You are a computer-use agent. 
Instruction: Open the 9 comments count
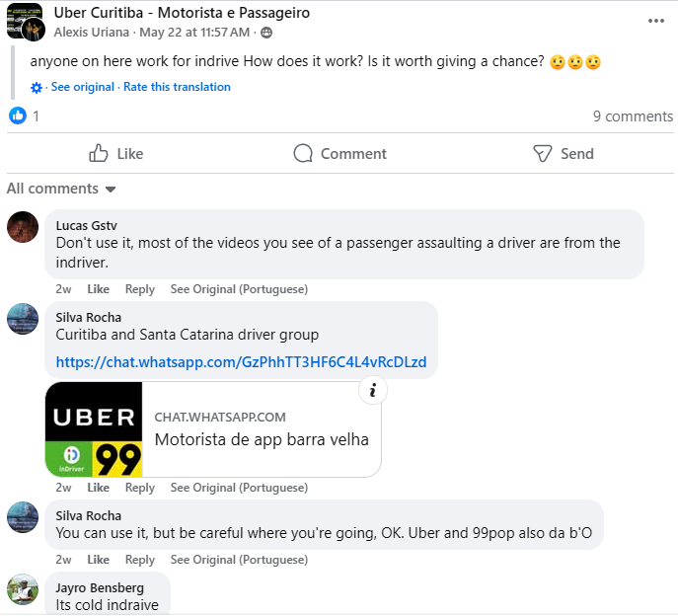point(633,116)
